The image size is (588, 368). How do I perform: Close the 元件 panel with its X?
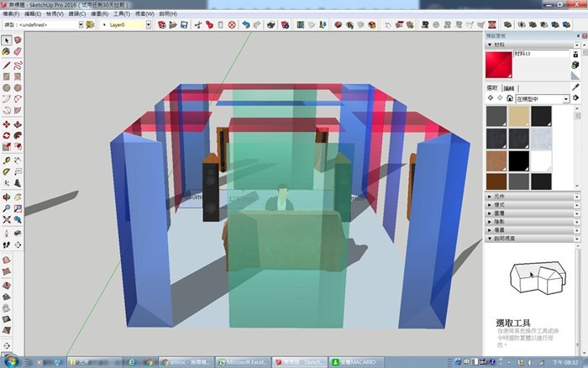pos(577,197)
